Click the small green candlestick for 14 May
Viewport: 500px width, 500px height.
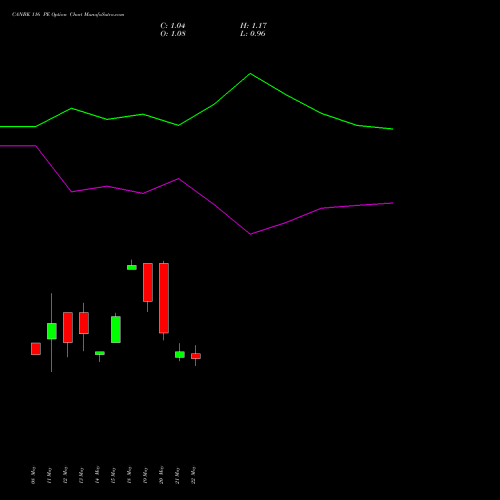coord(100,353)
